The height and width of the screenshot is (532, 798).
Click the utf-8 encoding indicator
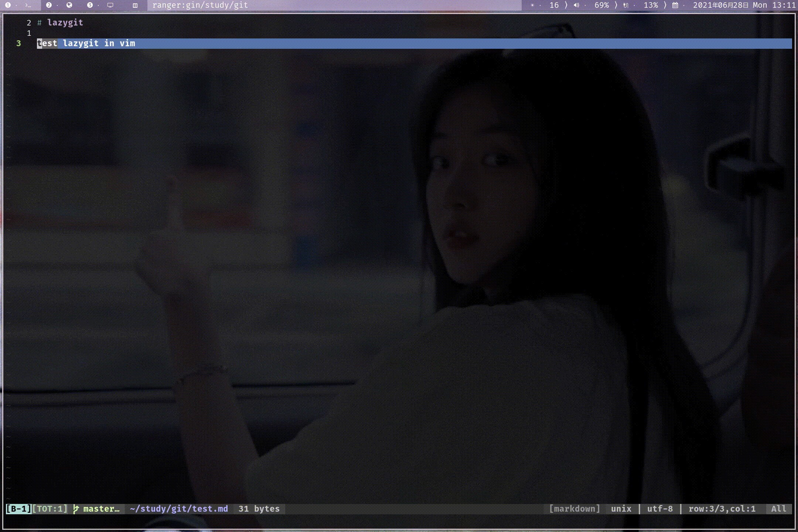click(660, 509)
